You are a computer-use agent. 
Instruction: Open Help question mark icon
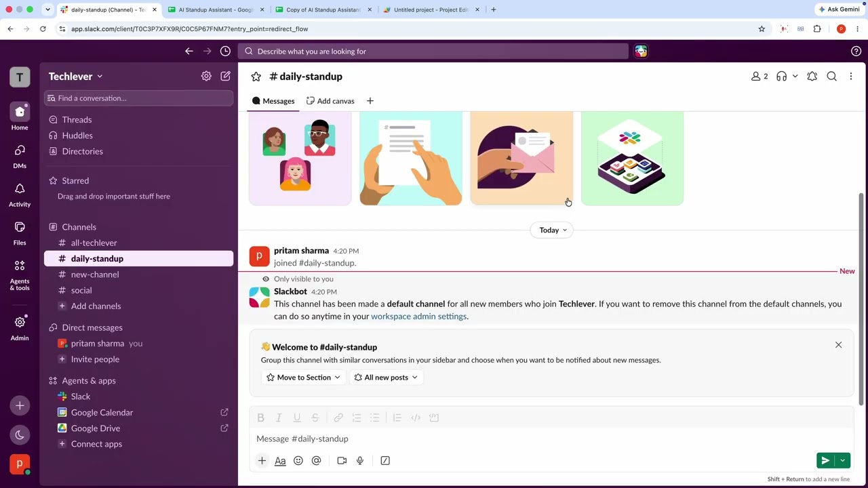[x=856, y=51]
